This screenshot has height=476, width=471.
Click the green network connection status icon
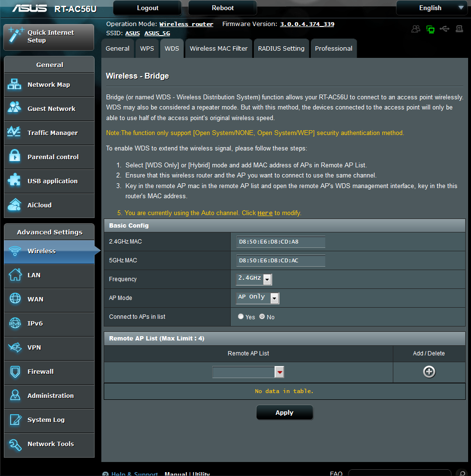[x=430, y=29]
